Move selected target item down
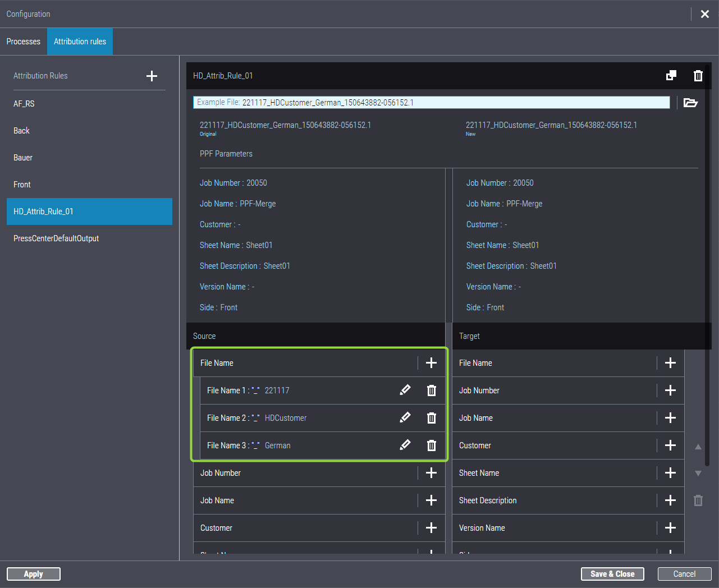The width and height of the screenshot is (719, 588). click(698, 474)
